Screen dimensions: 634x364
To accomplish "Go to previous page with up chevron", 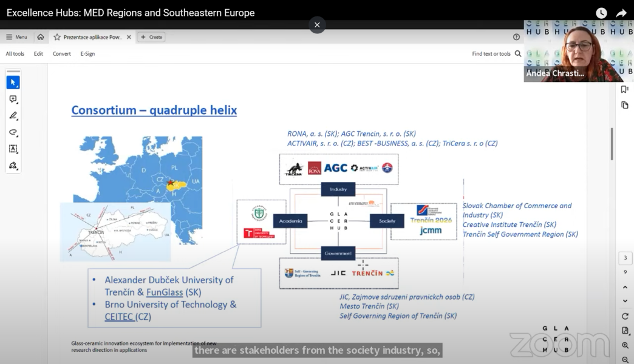I will coord(625,287).
